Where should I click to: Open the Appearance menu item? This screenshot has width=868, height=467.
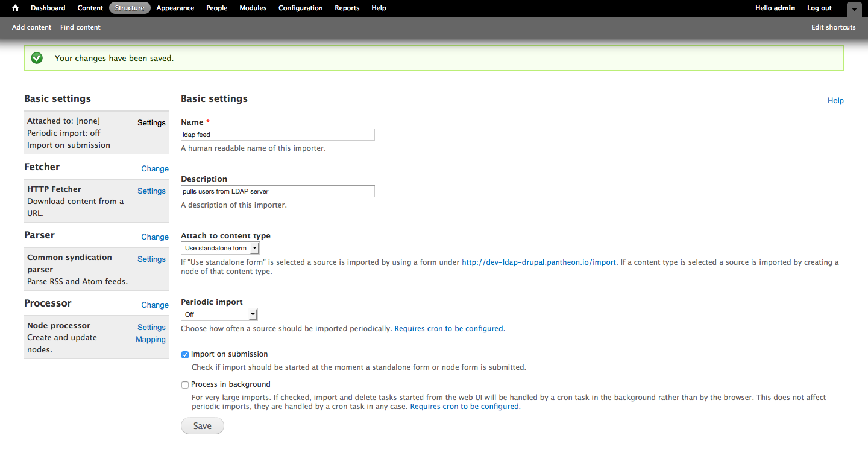point(175,8)
